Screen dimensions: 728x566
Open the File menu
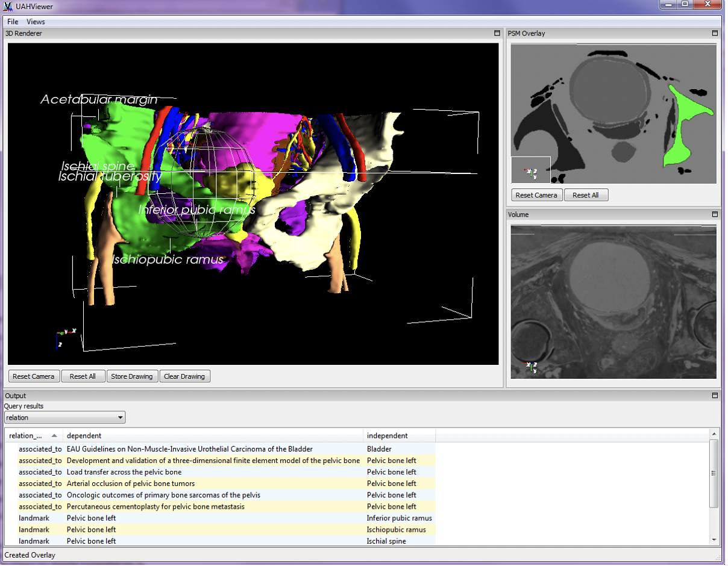(12, 21)
